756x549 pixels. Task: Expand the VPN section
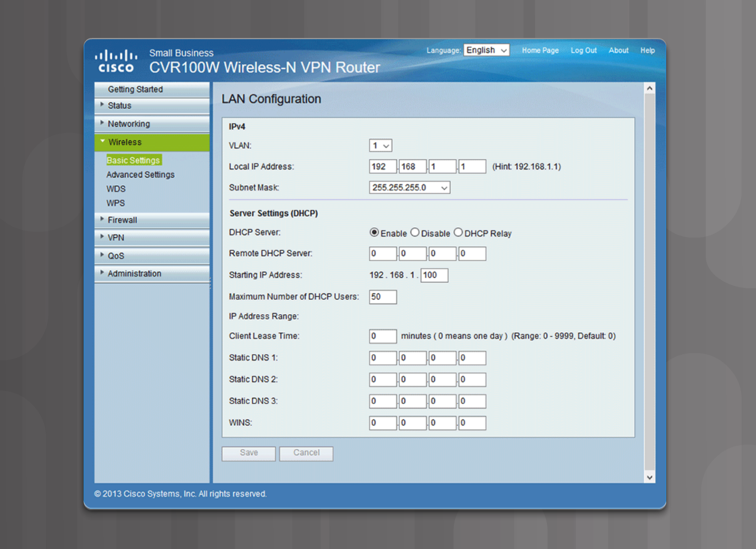pos(115,237)
